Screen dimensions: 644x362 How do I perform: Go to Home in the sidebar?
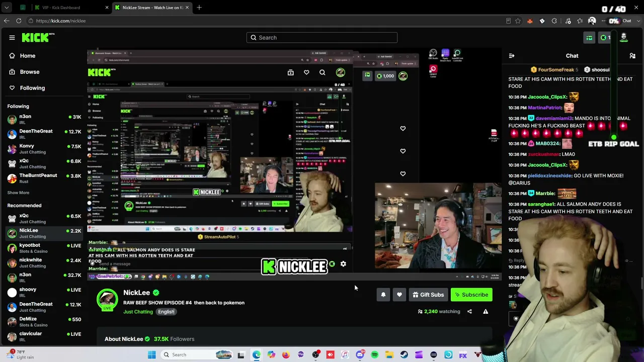pyautogui.click(x=23, y=56)
